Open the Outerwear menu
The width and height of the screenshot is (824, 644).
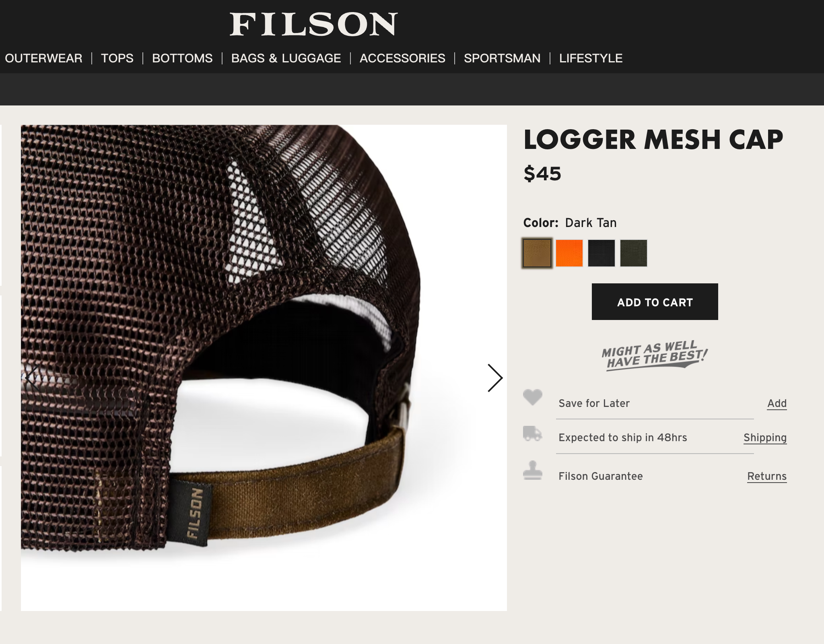43,58
